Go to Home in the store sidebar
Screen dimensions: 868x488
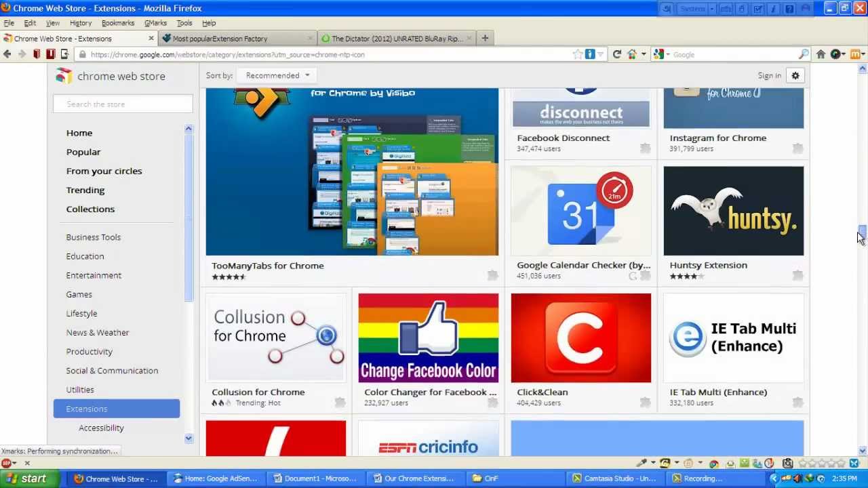tap(79, 133)
